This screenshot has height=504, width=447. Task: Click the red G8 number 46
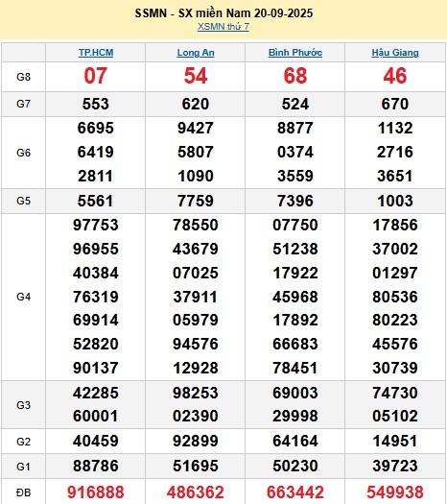click(395, 76)
